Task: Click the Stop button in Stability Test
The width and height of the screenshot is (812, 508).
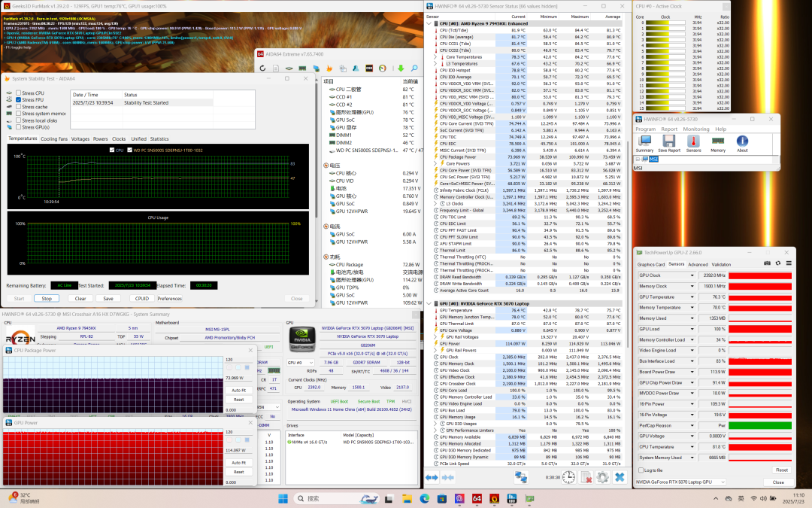Action: [47, 299]
